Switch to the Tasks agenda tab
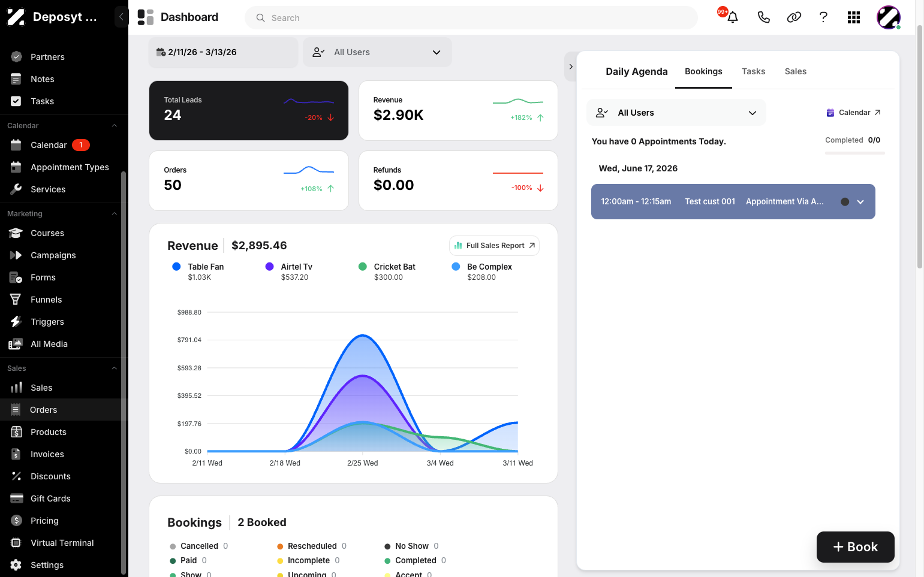This screenshot has height=577, width=924. (x=753, y=71)
